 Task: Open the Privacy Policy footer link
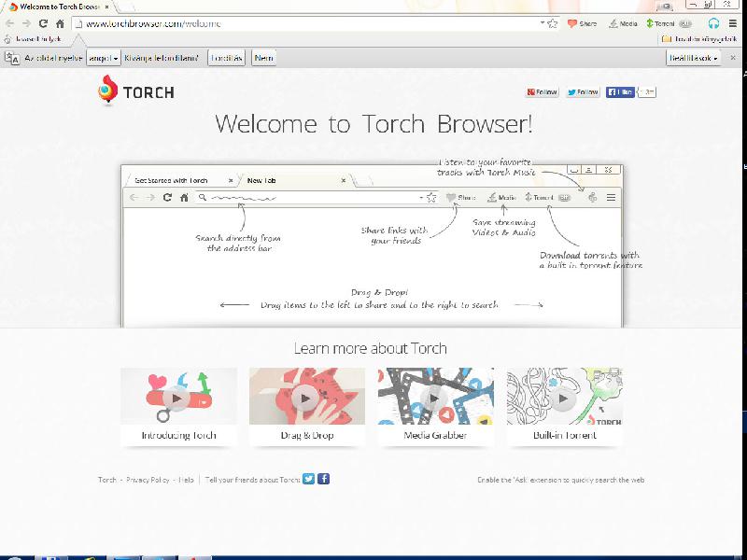coord(148,480)
